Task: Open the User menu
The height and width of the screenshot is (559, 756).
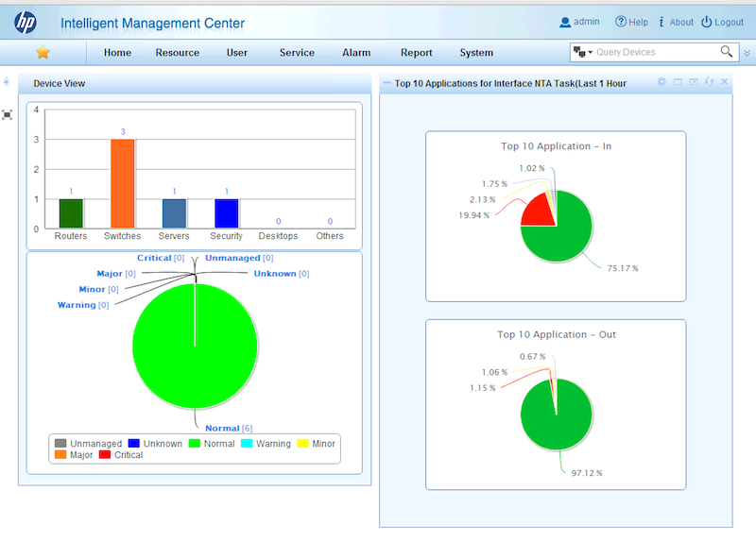Action: click(x=237, y=53)
